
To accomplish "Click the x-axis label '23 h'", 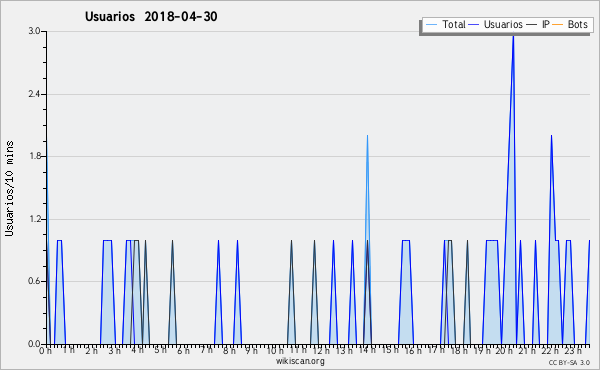I will (x=574, y=351).
